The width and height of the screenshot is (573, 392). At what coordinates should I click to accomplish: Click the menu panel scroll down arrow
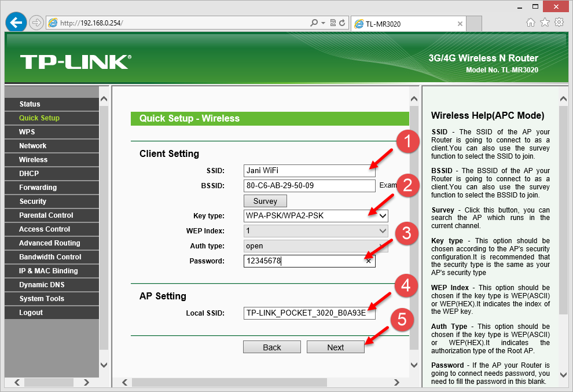104,365
